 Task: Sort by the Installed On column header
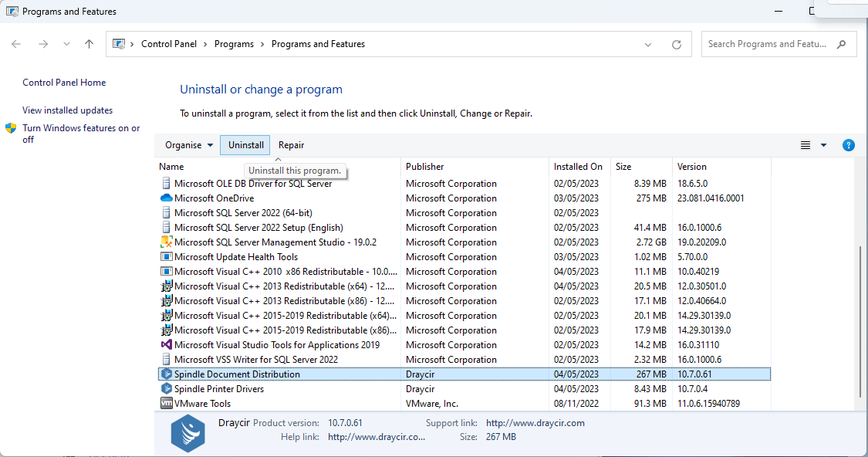(x=579, y=167)
